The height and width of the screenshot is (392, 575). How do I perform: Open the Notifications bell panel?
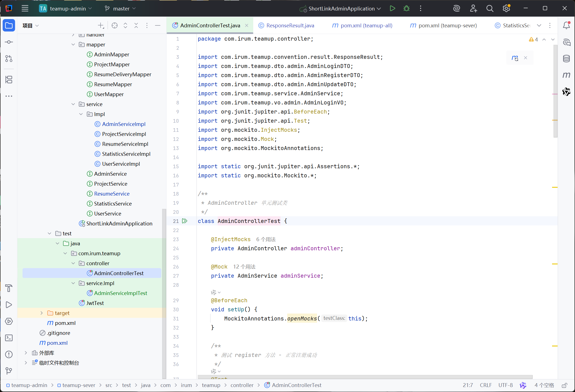(566, 25)
